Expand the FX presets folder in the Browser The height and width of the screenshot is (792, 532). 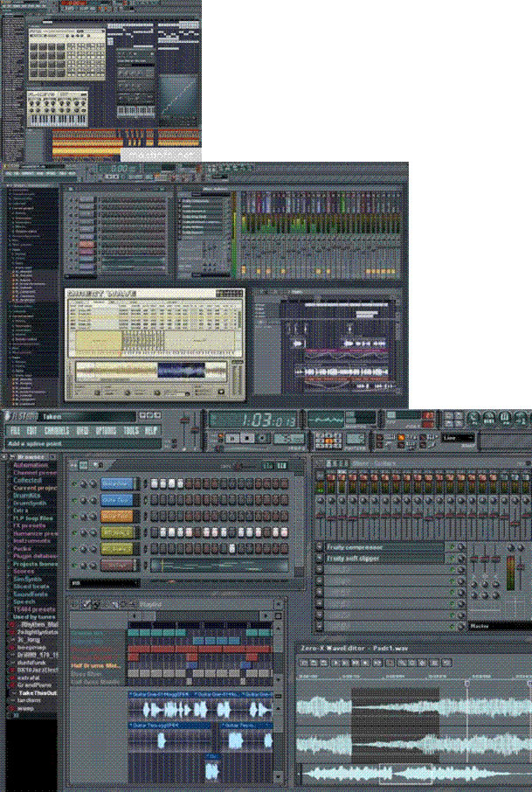coord(29,525)
